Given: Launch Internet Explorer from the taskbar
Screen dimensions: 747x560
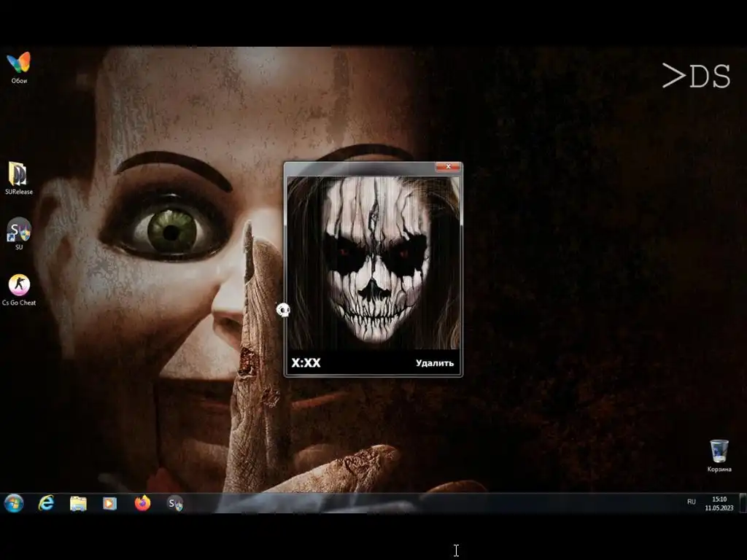Looking at the screenshot, I should (46, 503).
